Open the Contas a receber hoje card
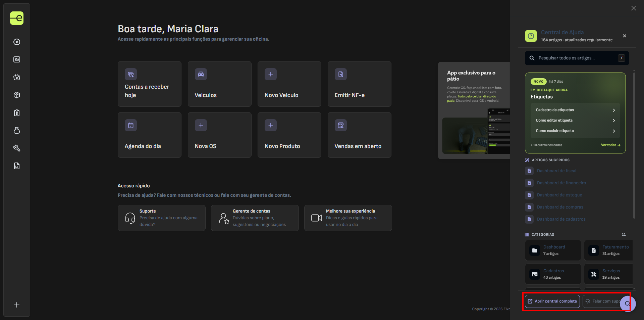The image size is (644, 320). tap(150, 84)
